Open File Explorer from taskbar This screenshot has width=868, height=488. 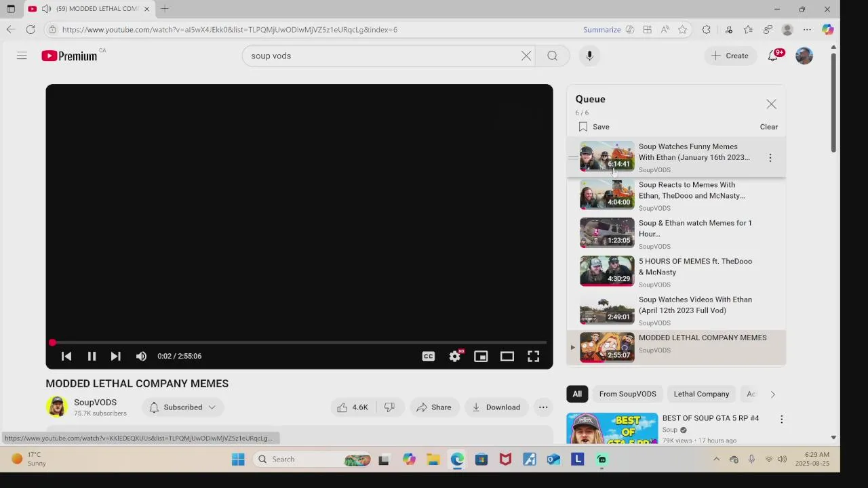433,460
